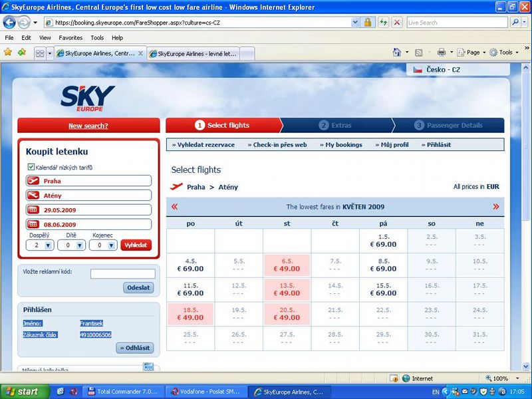Image resolution: width=532 pixels, height=399 pixels.
Task: Switch to the SkyEurope Airlines - levné let... tab
Action: (194, 54)
